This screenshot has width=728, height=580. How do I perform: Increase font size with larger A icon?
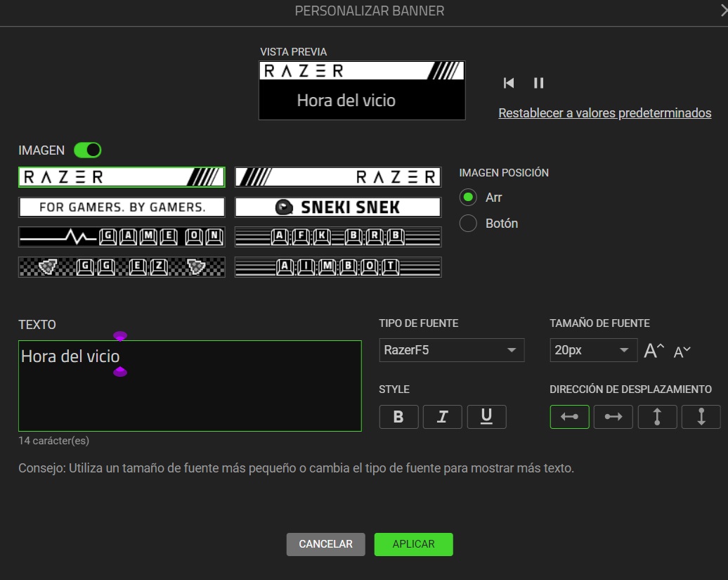(654, 351)
